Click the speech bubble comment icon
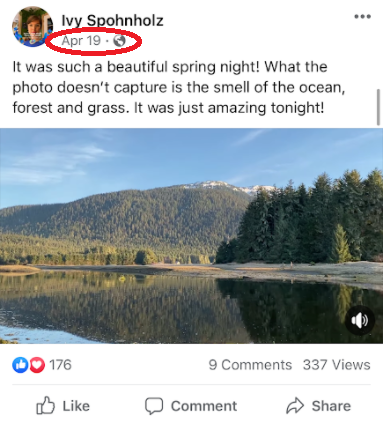Viewport: 383px width, 423px height. 154,406
